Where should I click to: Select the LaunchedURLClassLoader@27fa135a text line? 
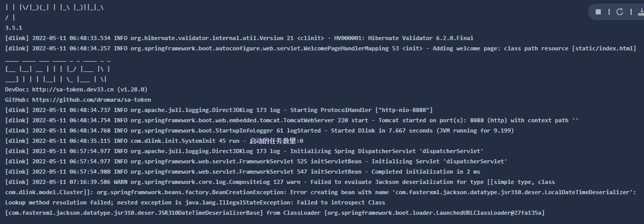coord(275,213)
